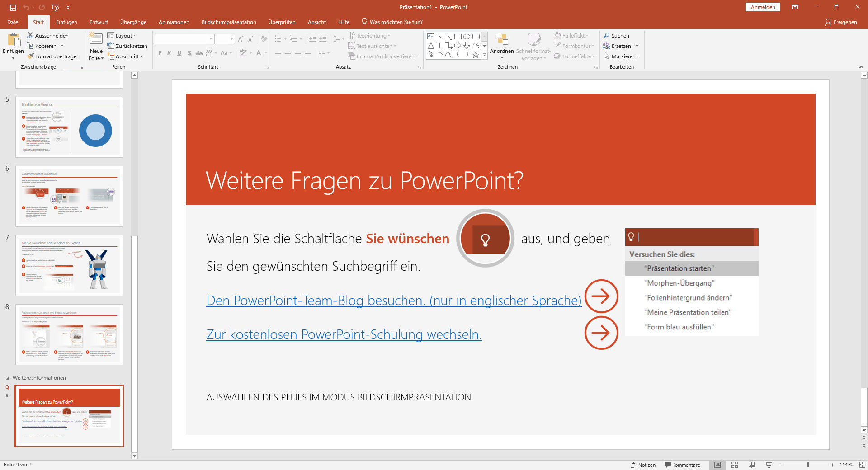Open the Abschnitt dropdown menu
The width and height of the screenshot is (868, 470).
point(126,56)
